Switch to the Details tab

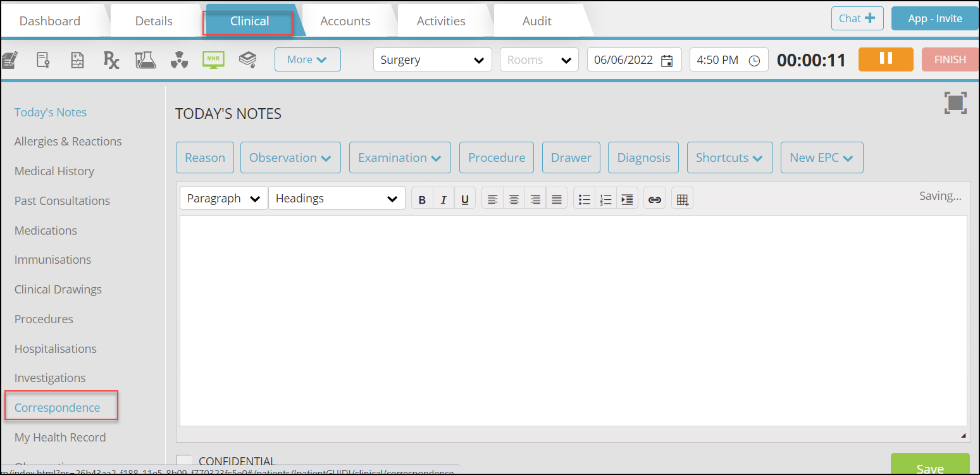pyautogui.click(x=154, y=21)
